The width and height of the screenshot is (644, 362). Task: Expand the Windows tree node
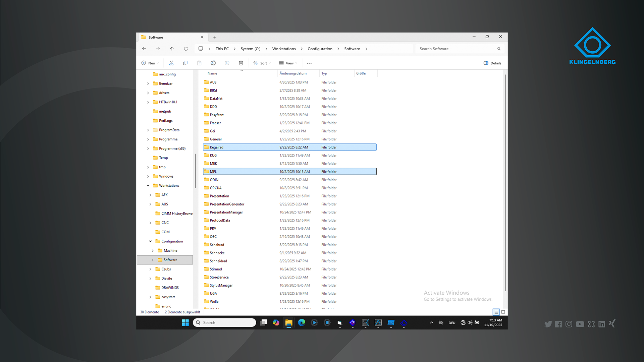point(148,176)
